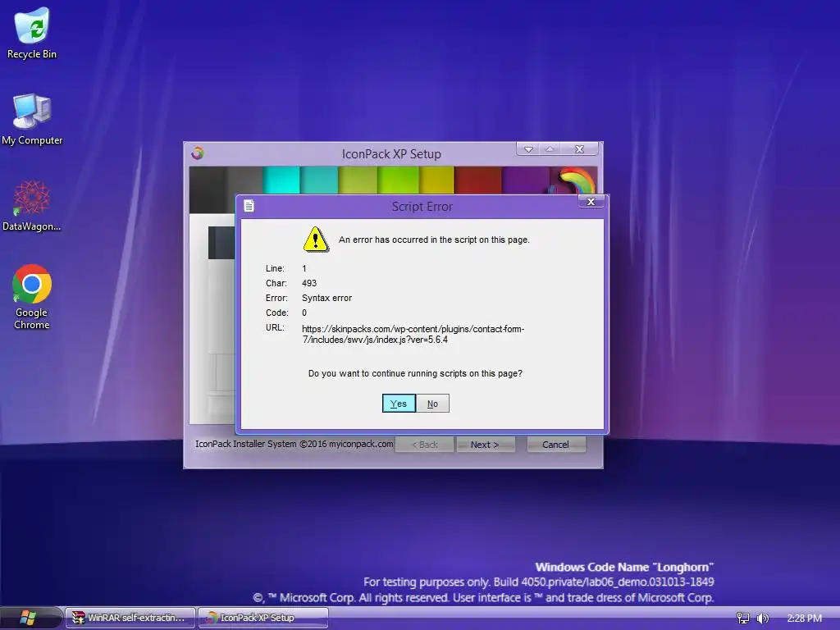The height and width of the screenshot is (630, 840).
Task: Click the cyan color block in the setup banner
Action: click(281, 180)
